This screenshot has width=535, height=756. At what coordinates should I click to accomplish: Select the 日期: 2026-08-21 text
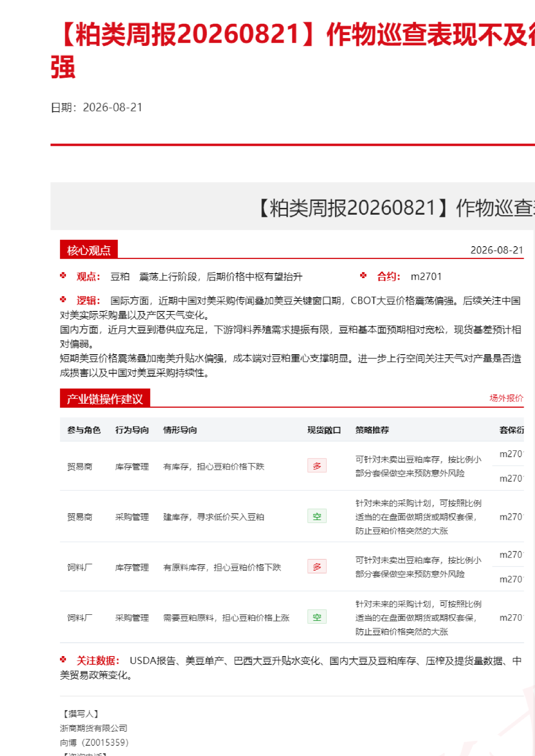click(96, 108)
